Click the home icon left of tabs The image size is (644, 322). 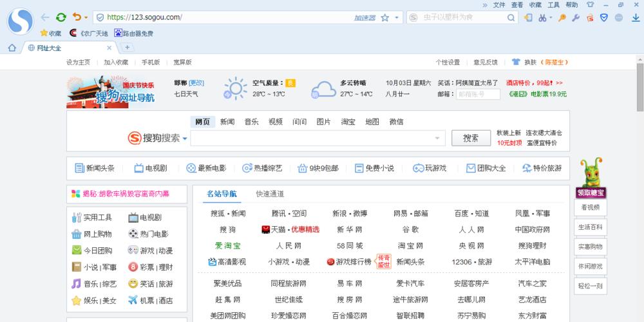12,48
